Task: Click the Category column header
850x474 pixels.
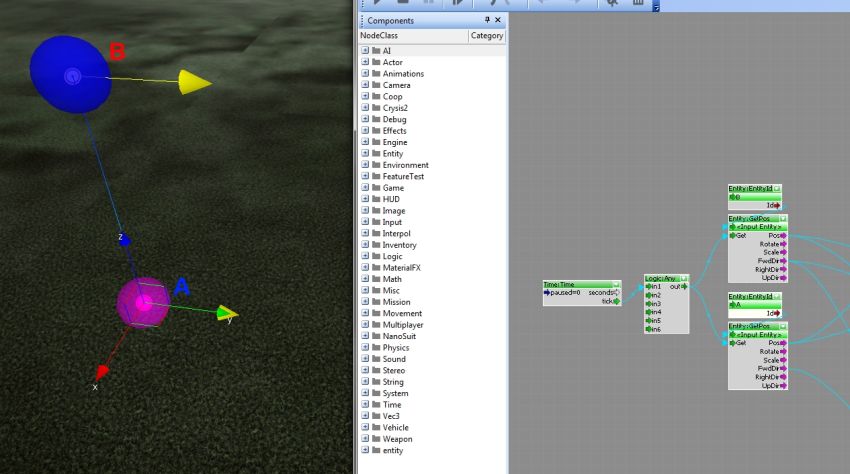Action: click(x=487, y=36)
